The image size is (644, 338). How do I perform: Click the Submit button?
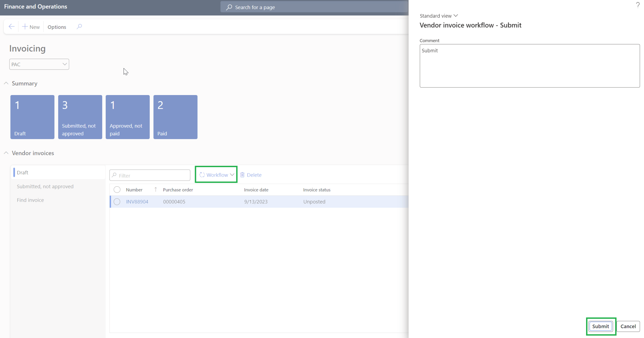pos(600,326)
